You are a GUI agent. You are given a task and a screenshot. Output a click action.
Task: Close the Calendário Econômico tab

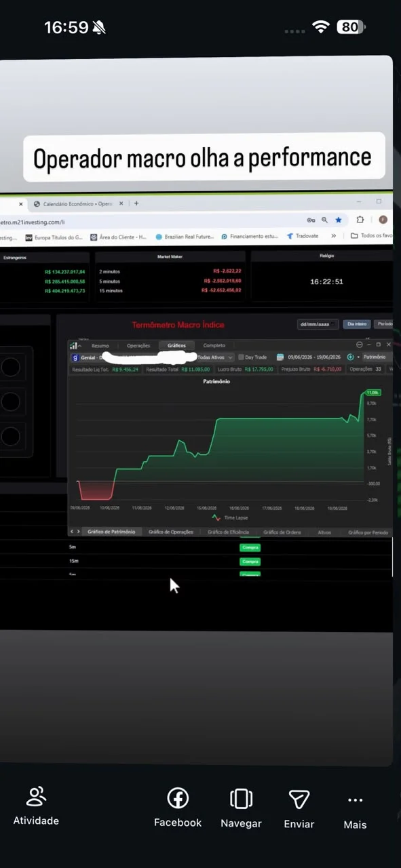[121, 203]
